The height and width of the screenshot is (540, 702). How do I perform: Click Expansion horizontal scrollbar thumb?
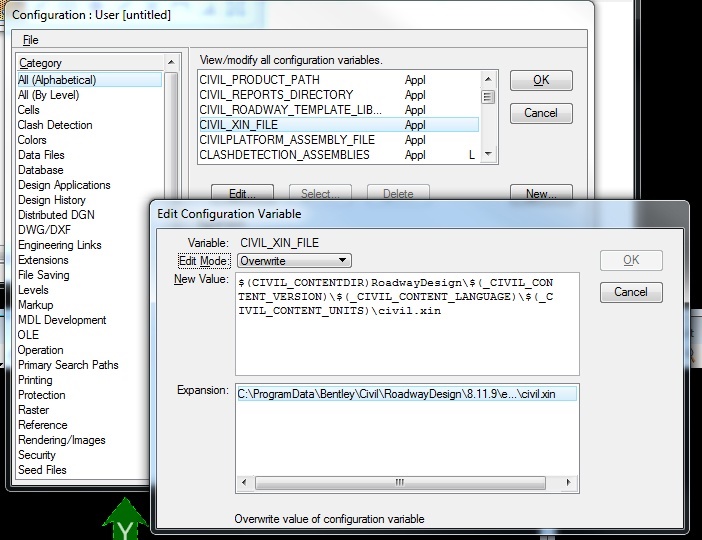pyautogui.click(x=400, y=482)
